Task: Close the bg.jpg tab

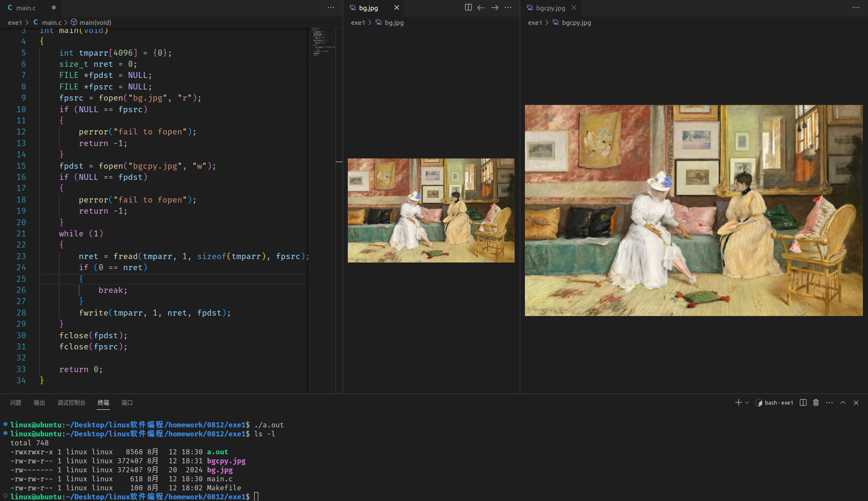Action: point(397,8)
